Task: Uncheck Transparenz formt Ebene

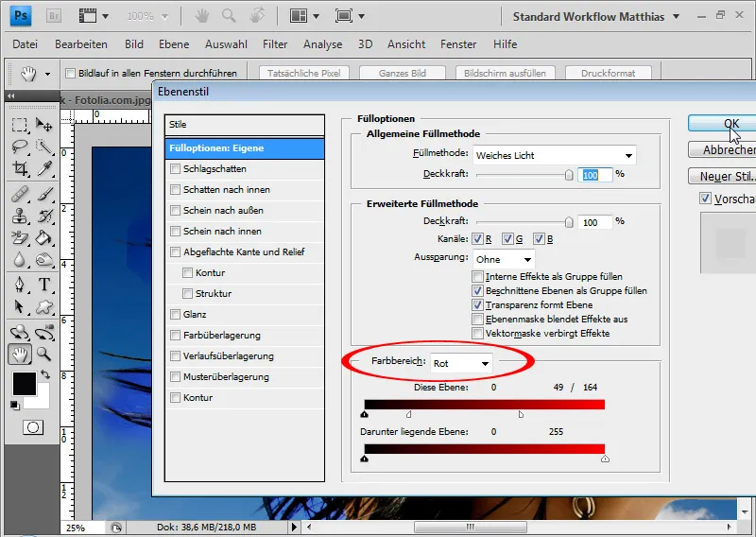Action: click(477, 305)
